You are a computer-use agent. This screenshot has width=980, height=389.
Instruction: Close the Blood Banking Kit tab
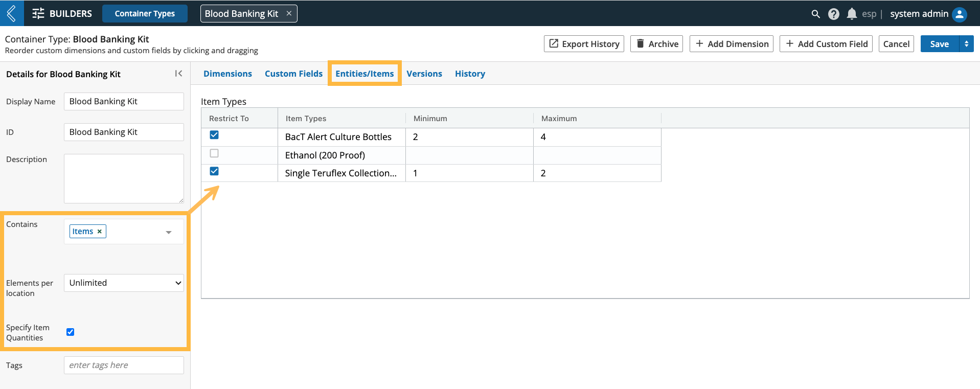point(289,13)
